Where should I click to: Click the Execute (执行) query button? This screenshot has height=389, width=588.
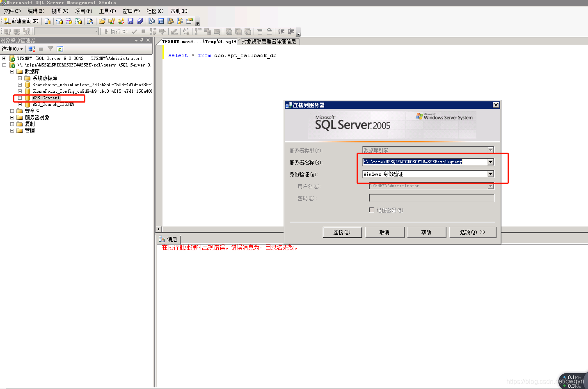point(116,32)
